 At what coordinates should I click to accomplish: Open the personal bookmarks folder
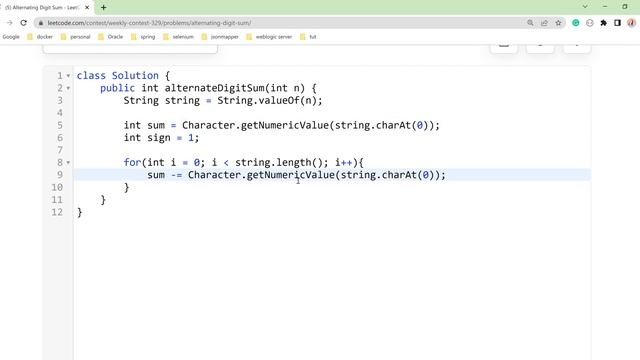(x=76, y=37)
